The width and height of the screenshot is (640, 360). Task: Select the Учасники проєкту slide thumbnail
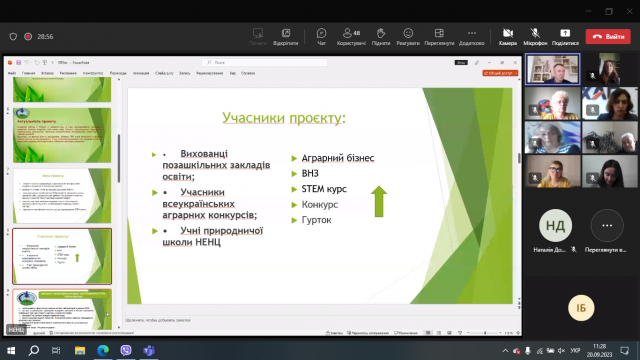pos(62,256)
